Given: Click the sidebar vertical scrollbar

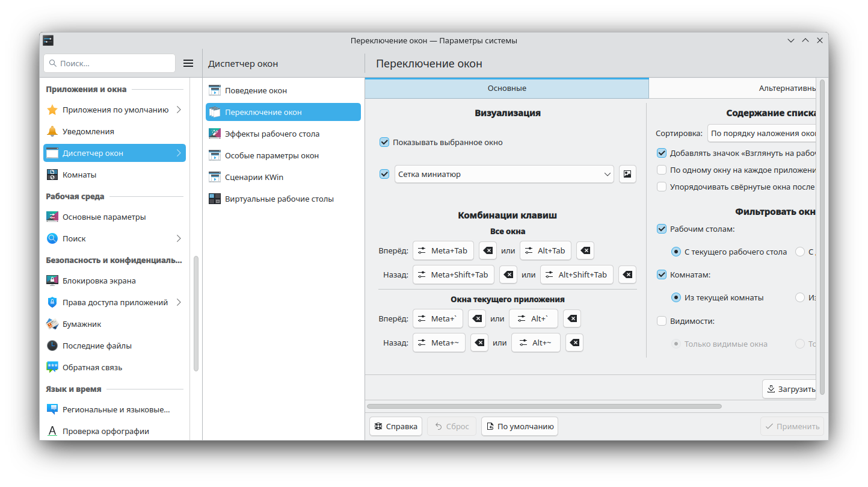Looking at the screenshot, I should pos(196,314).
